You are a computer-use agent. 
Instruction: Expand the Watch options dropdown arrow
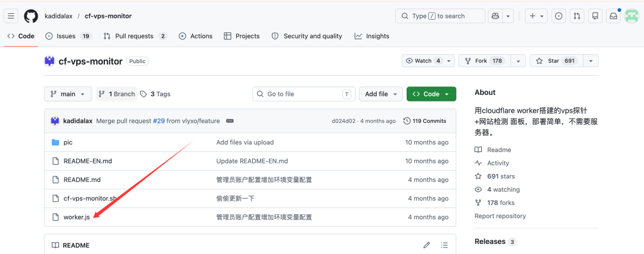coord(450,61)
